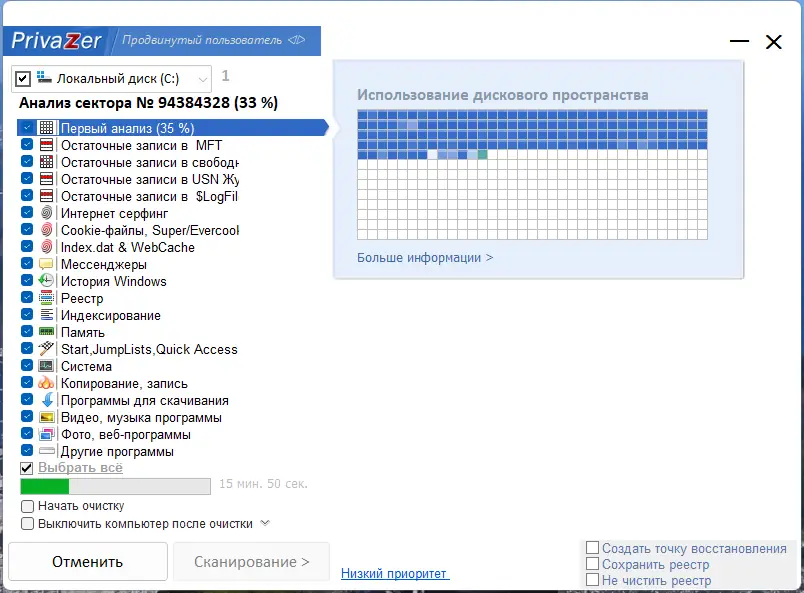The height and width of the screenshot is (593, 804).
Task: Open the Низкий приоритет link
Action: 395,574
